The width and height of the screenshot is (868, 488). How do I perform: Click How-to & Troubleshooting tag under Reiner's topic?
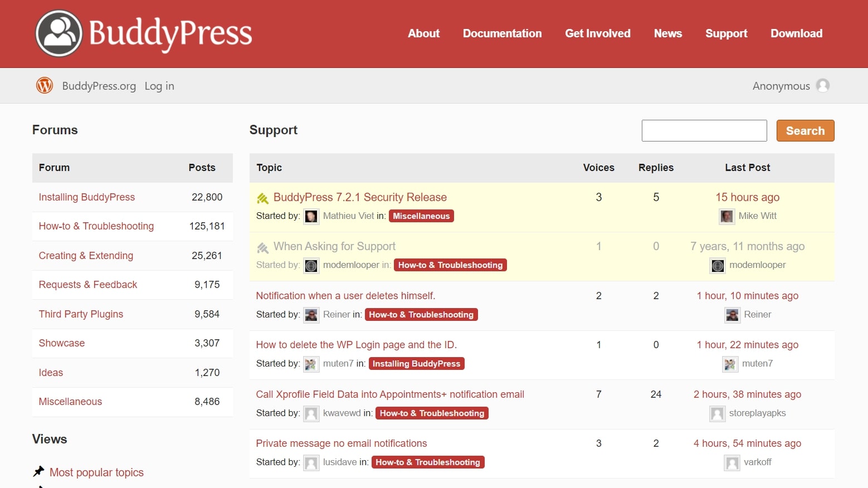click(421, 315)
